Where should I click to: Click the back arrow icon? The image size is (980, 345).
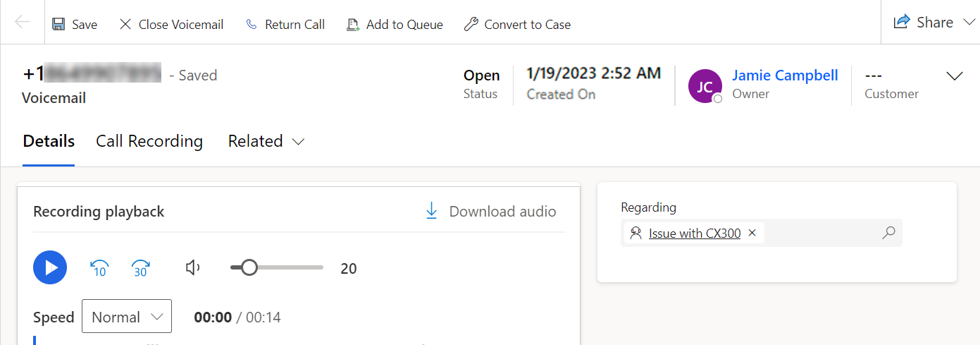22,22
